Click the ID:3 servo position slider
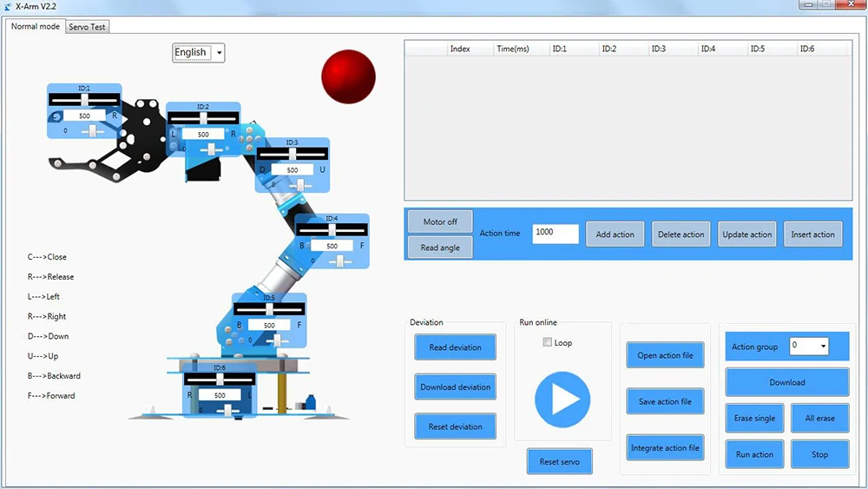 click(293, 154)
